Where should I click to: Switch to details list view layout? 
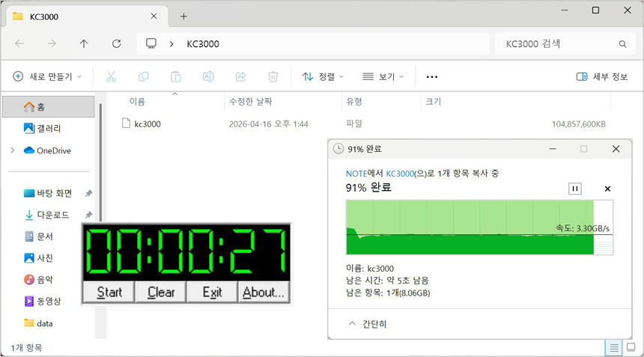[614, 348]
